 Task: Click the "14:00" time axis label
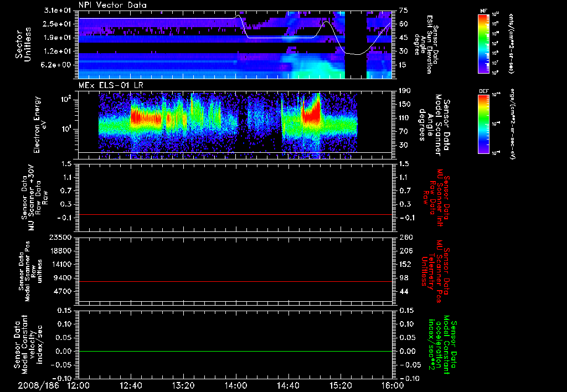(236, 386)
